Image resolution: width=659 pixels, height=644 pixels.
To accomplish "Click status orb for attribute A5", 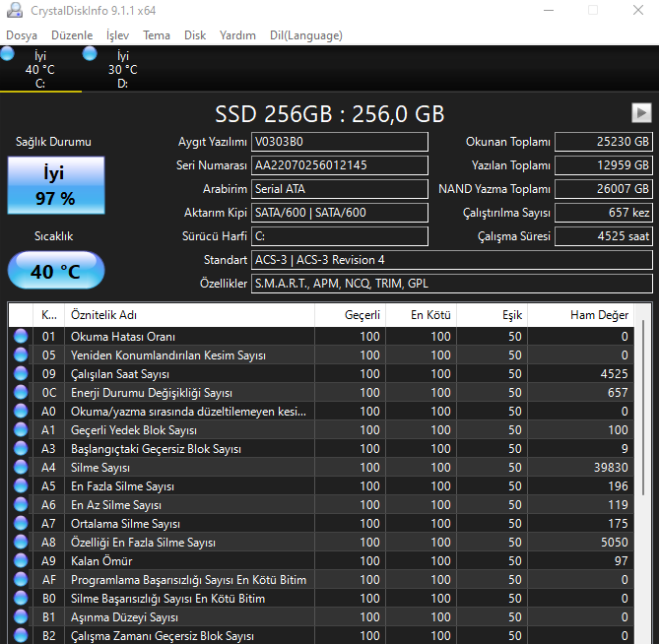I will tap(21, 486).
